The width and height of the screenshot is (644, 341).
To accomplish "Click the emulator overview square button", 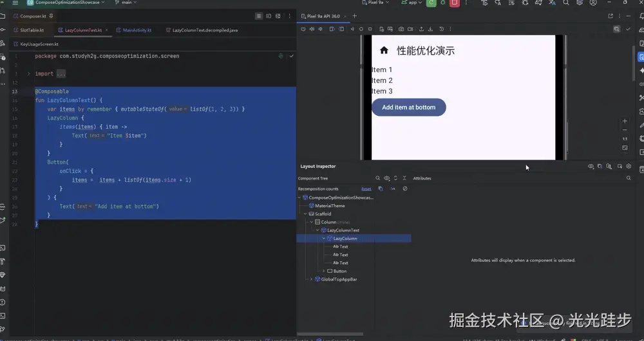I will [x=370, y=29].
